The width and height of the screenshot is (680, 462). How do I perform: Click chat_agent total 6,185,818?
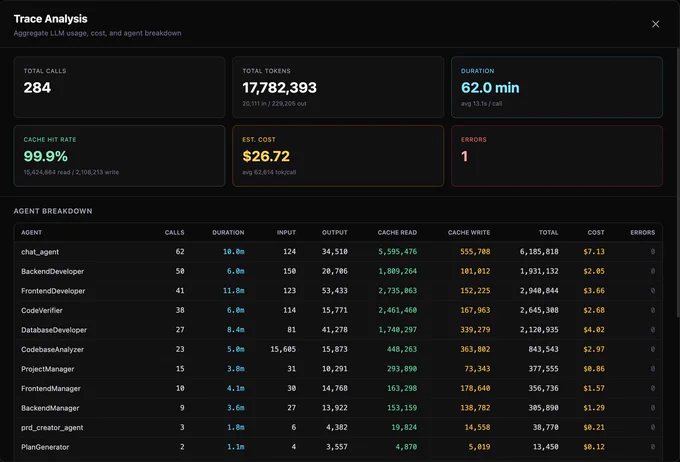tap(539, 252)
